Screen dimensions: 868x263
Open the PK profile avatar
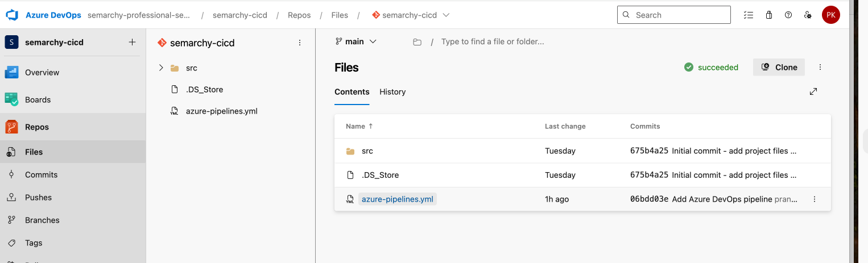830,15
